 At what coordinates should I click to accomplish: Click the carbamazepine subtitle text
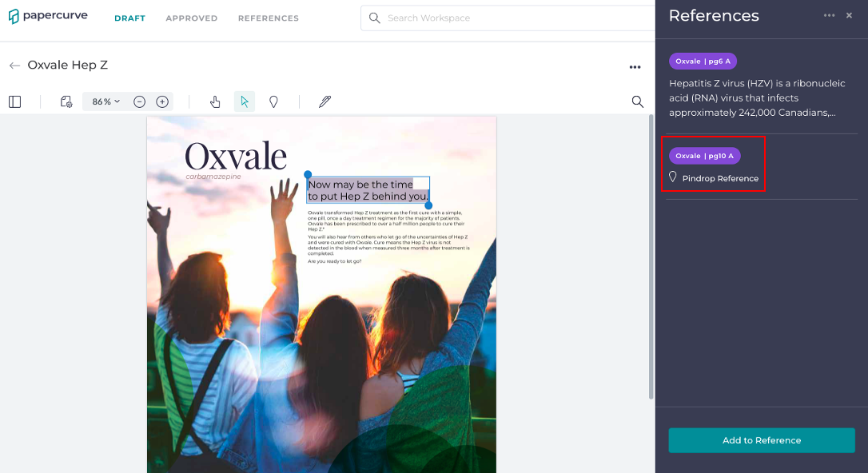(213, 177)
